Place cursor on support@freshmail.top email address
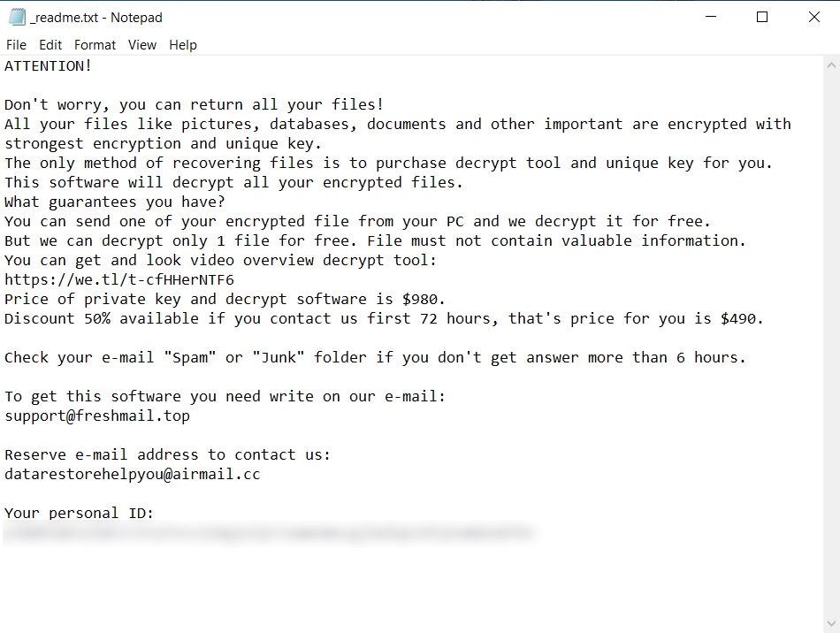Viewport: 840px width, 633px height. pos(97,416)
